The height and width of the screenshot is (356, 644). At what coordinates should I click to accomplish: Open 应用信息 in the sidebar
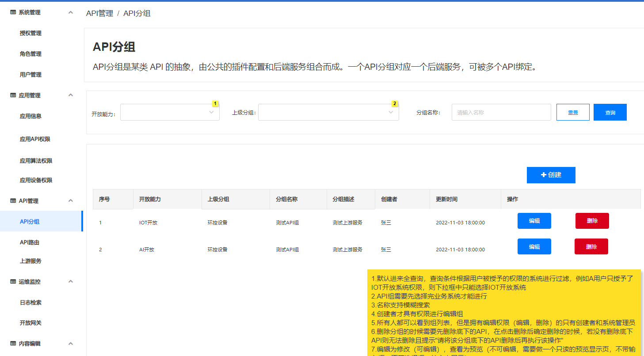[x=30, y=116]
